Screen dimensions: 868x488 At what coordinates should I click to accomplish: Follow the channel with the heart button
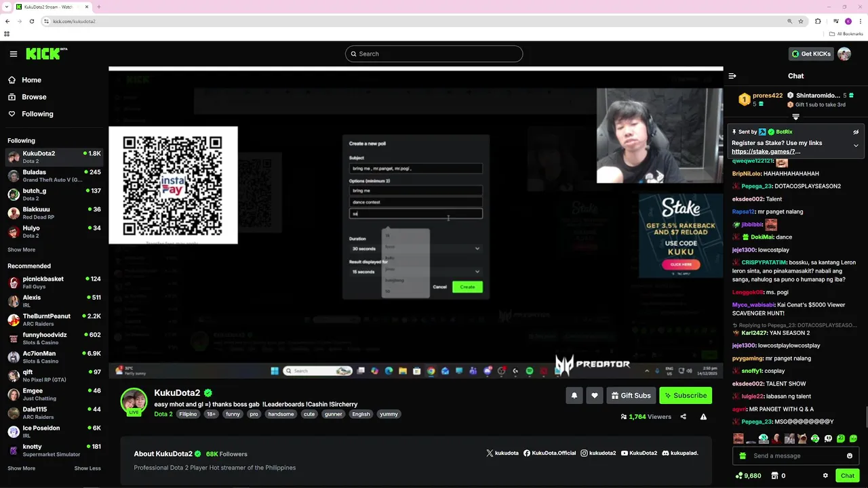tap(595, 395)
